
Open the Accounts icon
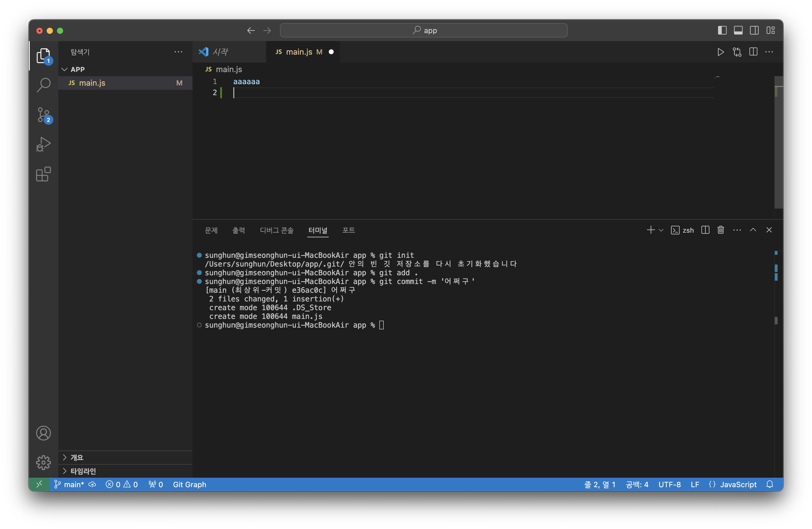[43, 433]
